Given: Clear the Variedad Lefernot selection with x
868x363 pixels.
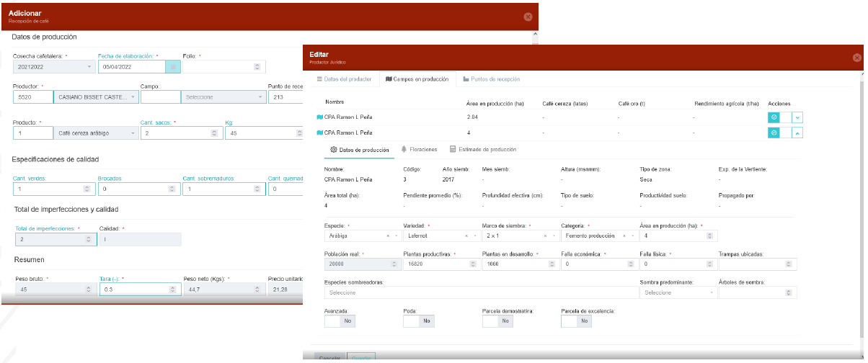Looking at the screenshot, I should pyautogui.click(x=466, y=236).
